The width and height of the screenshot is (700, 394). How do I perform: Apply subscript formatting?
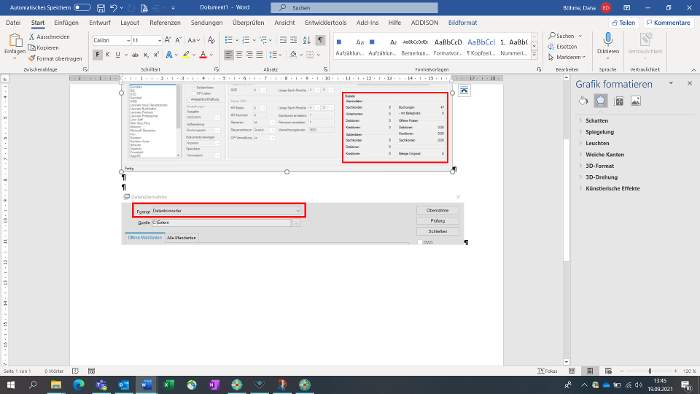[x=146, y=55]
